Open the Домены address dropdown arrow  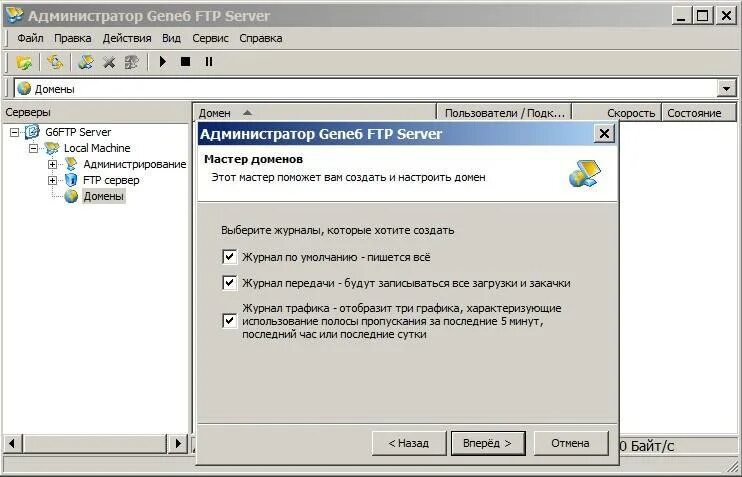pos(726,88)
